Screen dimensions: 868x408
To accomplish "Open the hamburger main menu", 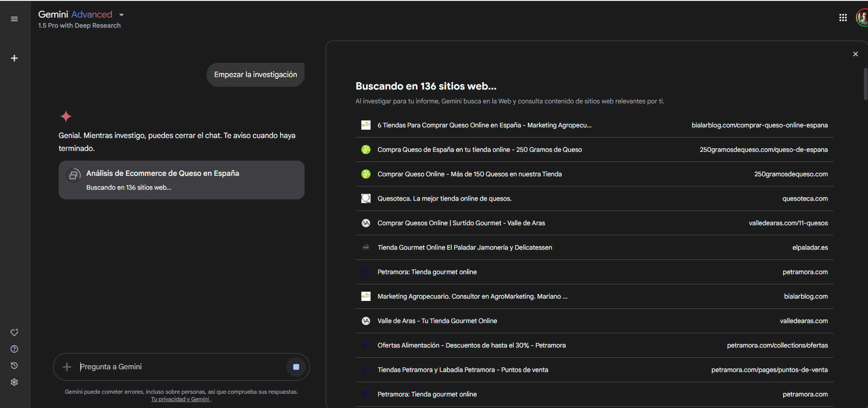I will 14,19.
